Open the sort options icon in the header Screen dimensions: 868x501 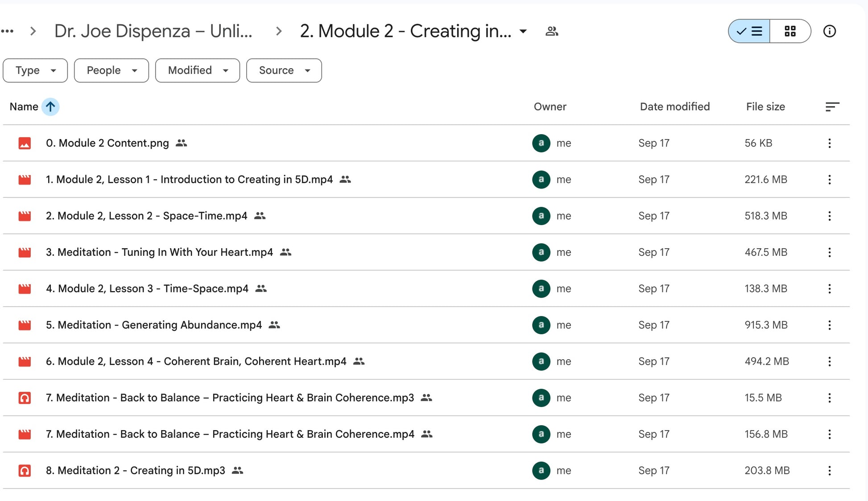tap(832, 107)
